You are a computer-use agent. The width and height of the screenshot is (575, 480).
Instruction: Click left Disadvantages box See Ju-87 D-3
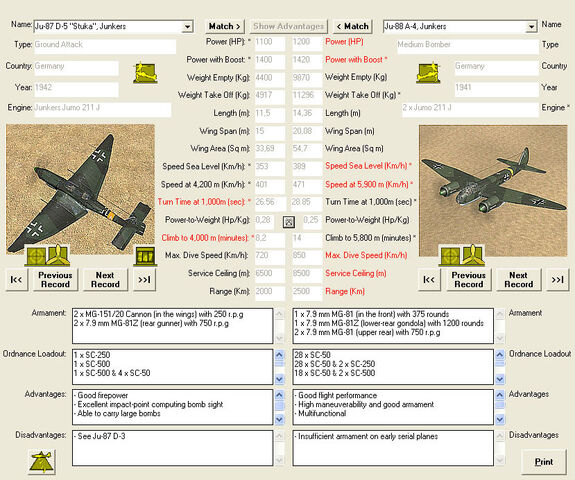tap(172, 448)
